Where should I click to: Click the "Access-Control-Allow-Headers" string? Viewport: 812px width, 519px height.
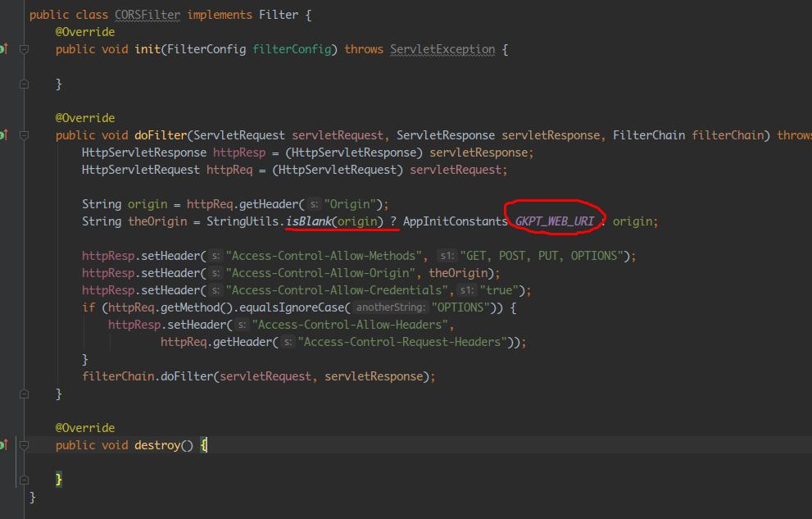pyautogui.click(x=350, y=325)
